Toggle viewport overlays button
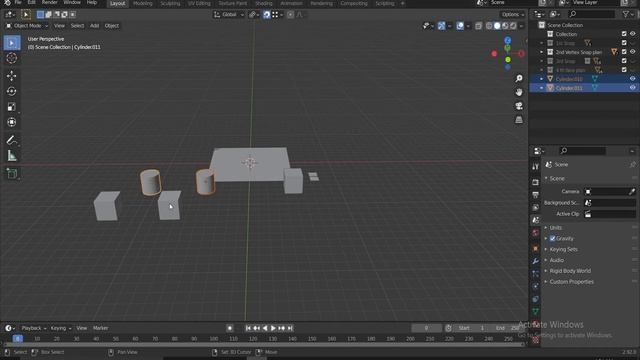The width and height of the screenshot is (640, 360). tap(460, 26)
